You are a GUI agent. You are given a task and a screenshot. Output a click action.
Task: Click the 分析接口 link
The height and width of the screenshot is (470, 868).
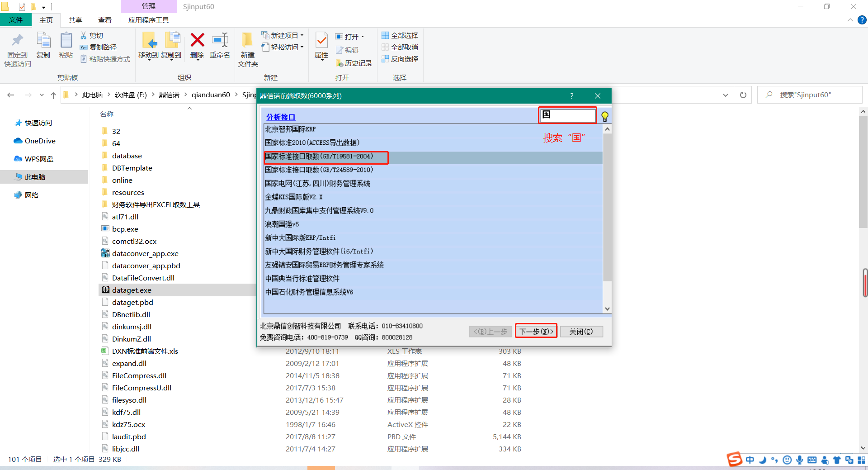[x=281, y=117]
